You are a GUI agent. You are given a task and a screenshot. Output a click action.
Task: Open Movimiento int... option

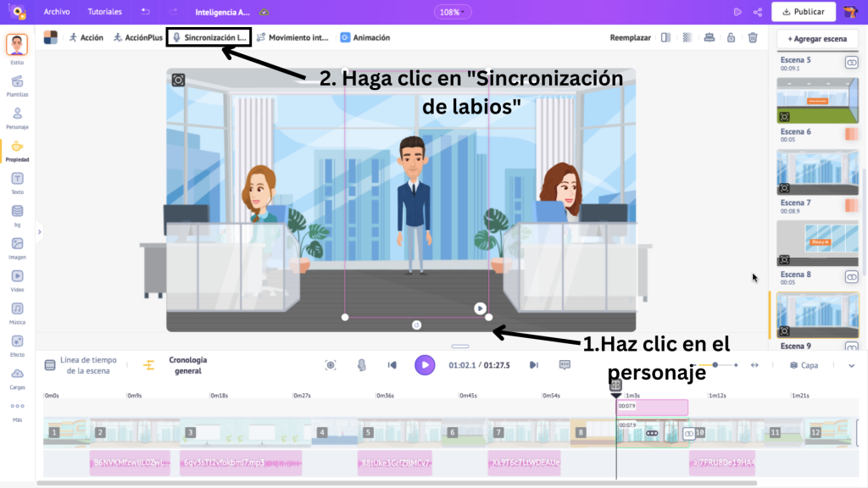(292, 37)
